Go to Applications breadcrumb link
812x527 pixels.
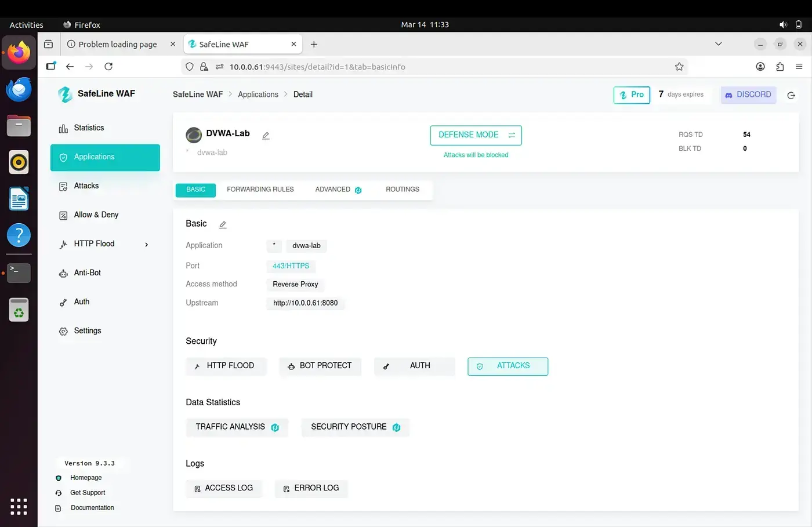(x=258, y=95)
